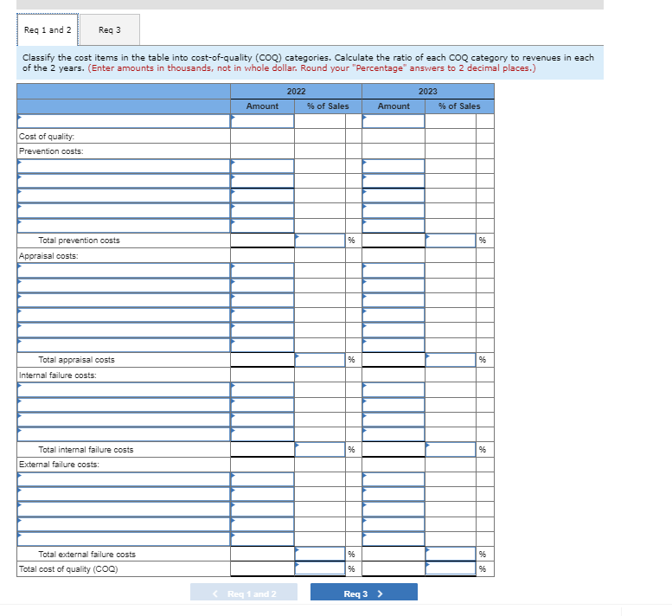Select 2023 % of Sales for Total external failure costs
This screenshot has height=616, width=672.
(451, 554)
